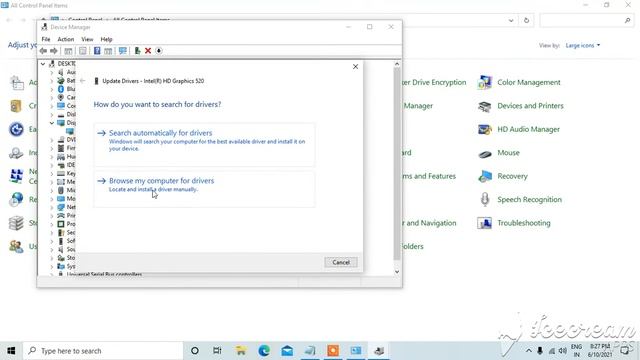Screen dimensions: 640x360
Task: Click the red X Uninstall device icon
Action: (x=148, y=51)
